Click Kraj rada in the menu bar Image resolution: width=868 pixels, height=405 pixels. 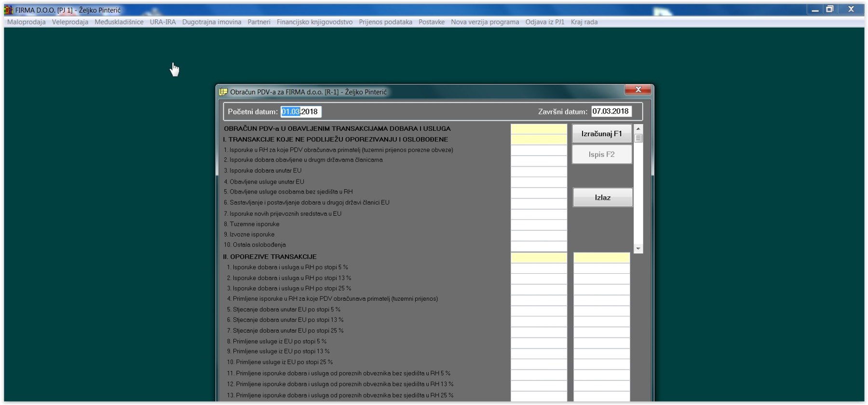point(584,22)
